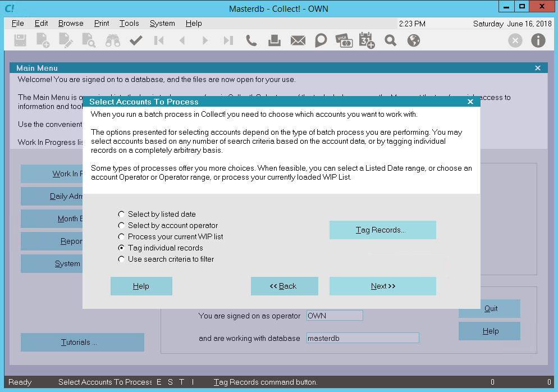Open the Browse menu

pyautogui.click(x=71, y=23)
